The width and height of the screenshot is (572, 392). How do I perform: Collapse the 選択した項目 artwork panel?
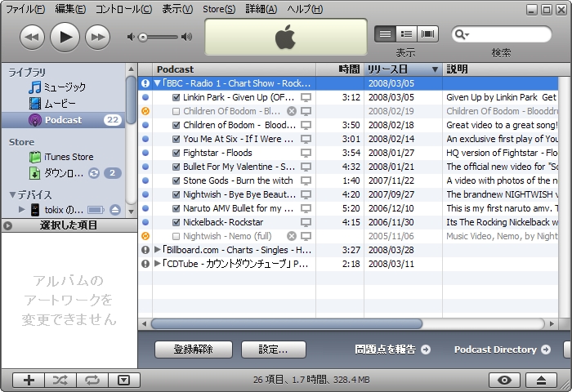pyautogui.click(x=7, y=225)
